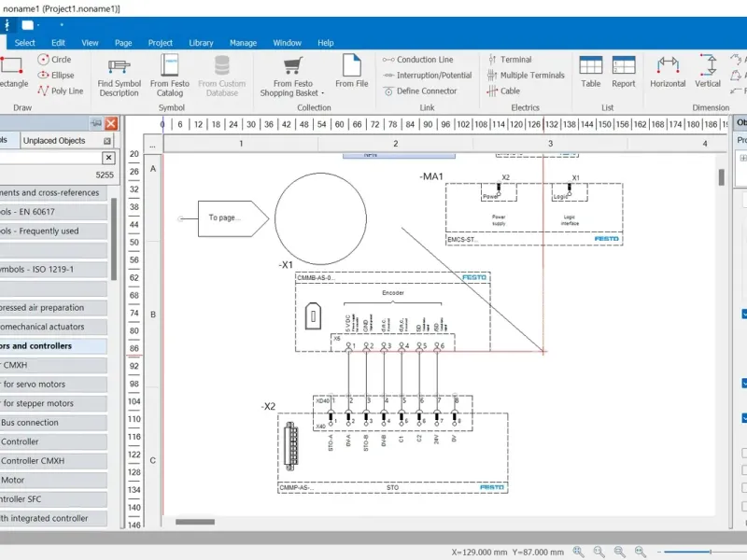The image size is (747, 560).
Task: Click the horizontal scrollbar under the drawing
Action: [194, 522]
